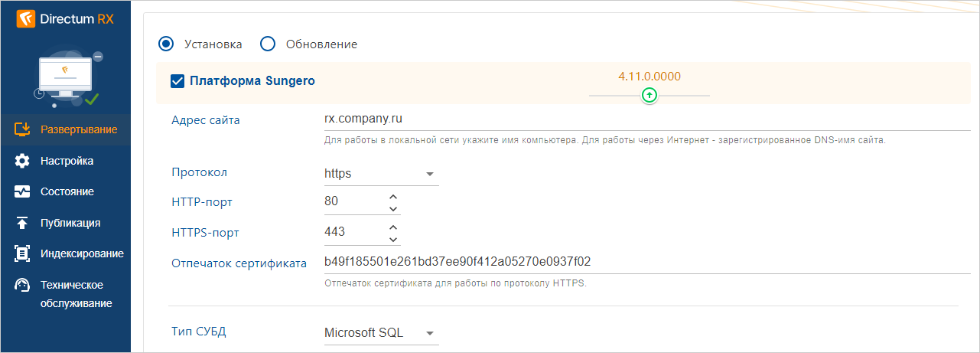Click the Техническое обслуживание headset icon
This screenshot has height=353, width=980.
point(22,285)
